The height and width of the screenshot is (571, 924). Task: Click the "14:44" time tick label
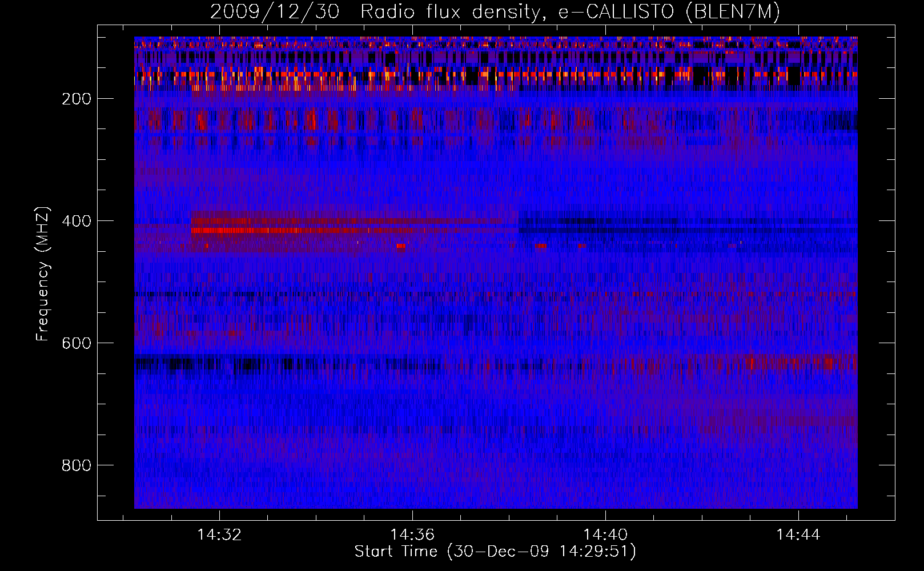(798, 535)
